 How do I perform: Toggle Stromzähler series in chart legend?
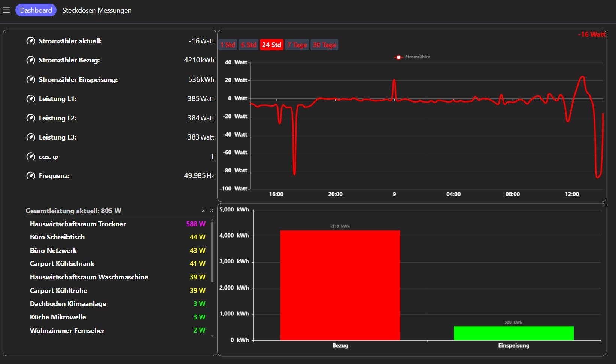[x=412, y=57]
